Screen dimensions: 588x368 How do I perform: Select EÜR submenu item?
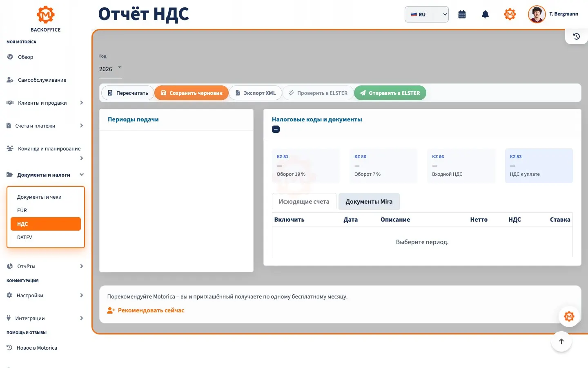point(46,210)
